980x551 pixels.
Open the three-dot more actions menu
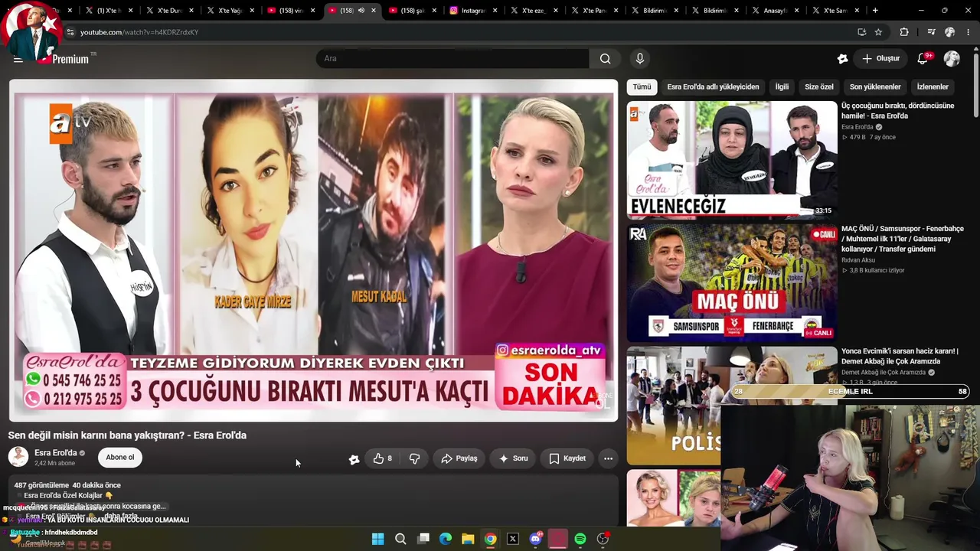click(608, 458)
